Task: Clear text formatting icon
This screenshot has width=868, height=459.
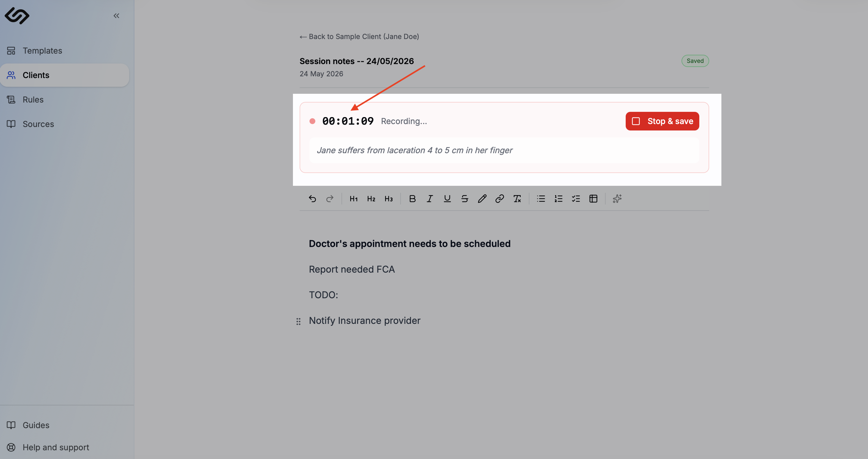Action: point(517,199)
